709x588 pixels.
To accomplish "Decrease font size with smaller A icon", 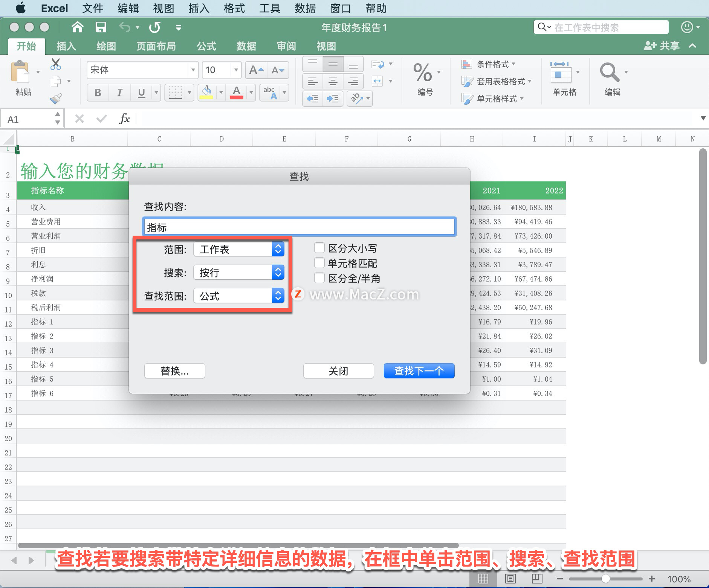I will point(278,70).
